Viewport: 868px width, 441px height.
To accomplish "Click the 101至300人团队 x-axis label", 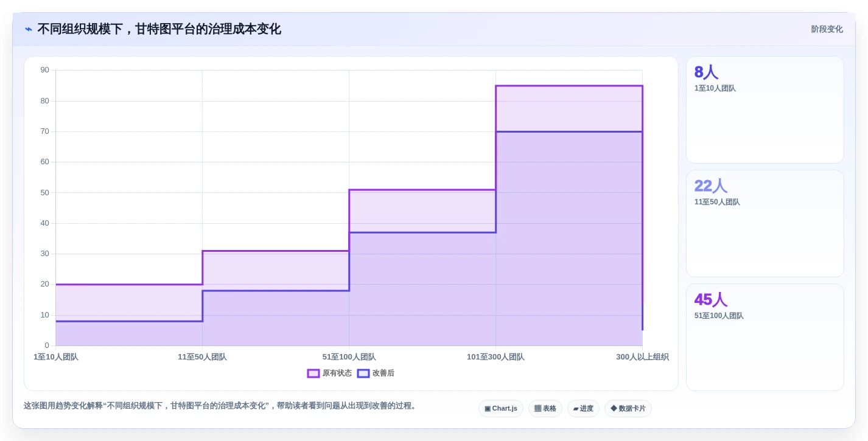I will 495,357.
